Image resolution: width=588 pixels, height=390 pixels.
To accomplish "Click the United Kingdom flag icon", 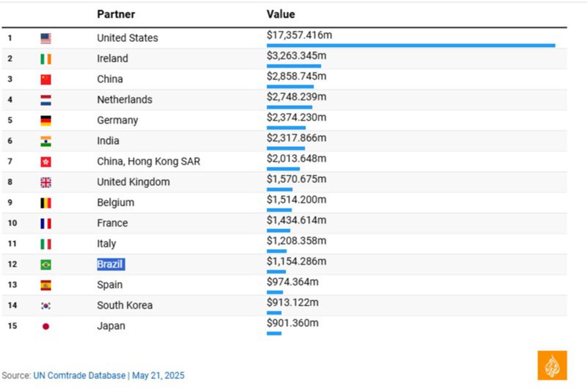I will (46, 182).
